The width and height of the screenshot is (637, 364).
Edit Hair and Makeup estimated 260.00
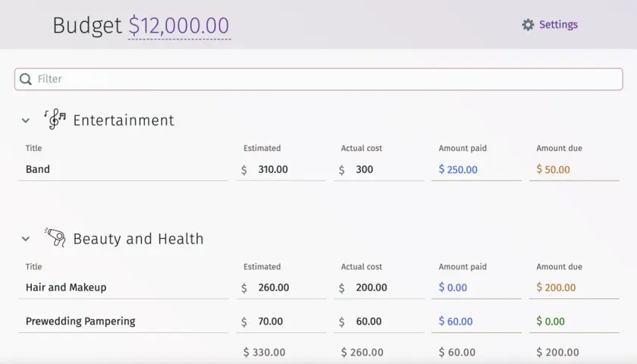281,287
